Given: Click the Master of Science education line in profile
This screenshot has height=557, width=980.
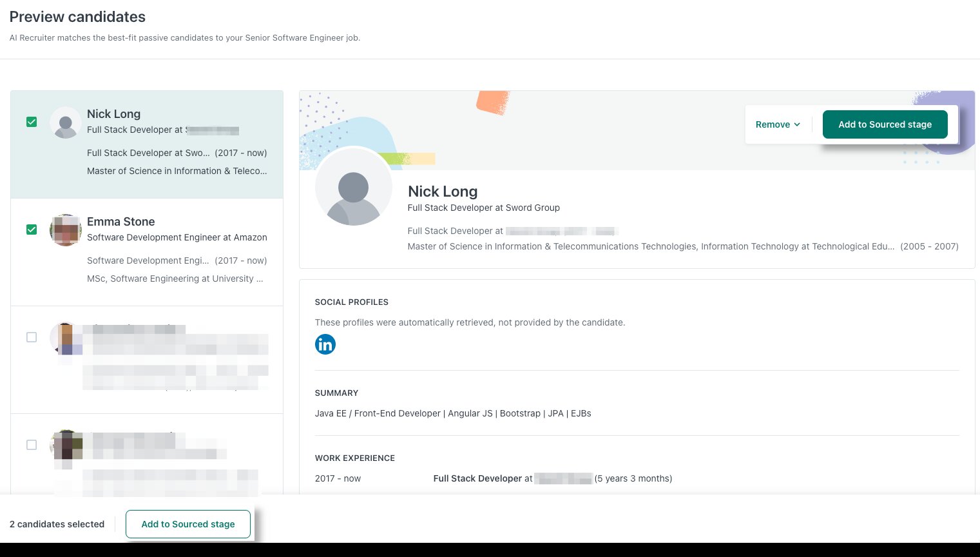Looking at the screenshot, I should point(651,246).
